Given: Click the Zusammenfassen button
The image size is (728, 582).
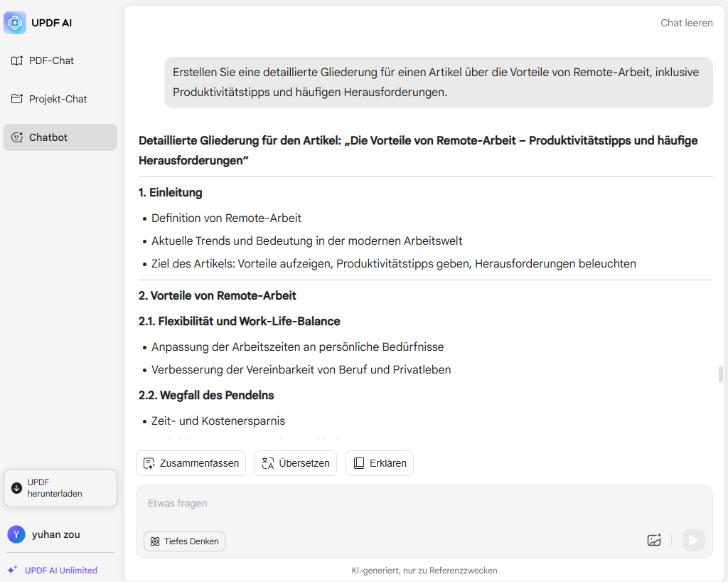Looking at the screenshot, I should point(191,463).
